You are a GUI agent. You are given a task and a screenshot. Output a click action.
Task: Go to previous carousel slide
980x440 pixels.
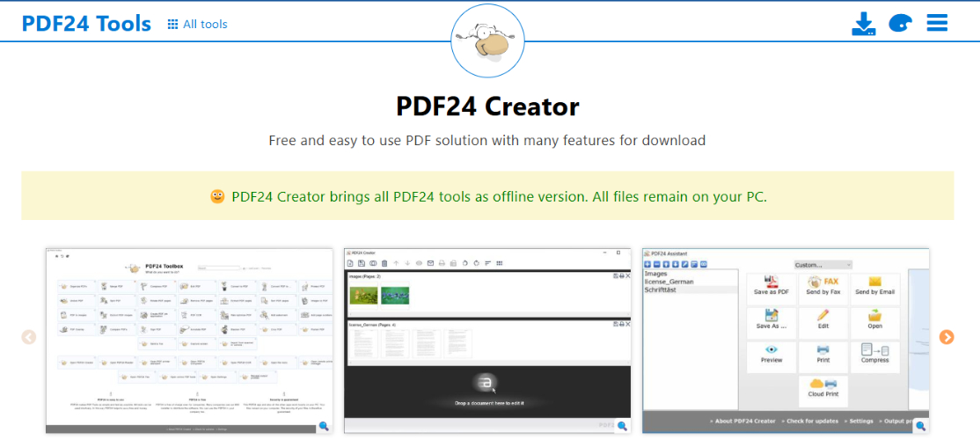pos(29,338)
